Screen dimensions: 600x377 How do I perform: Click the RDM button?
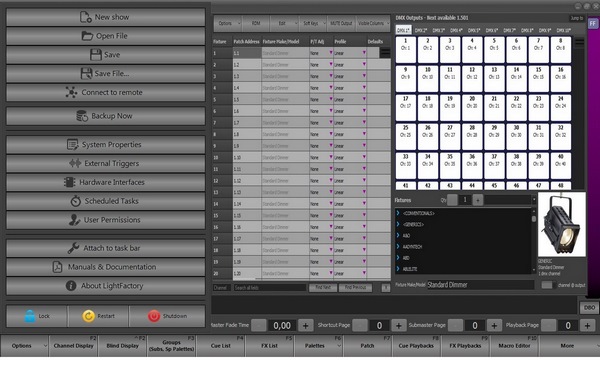click(256, 23)
